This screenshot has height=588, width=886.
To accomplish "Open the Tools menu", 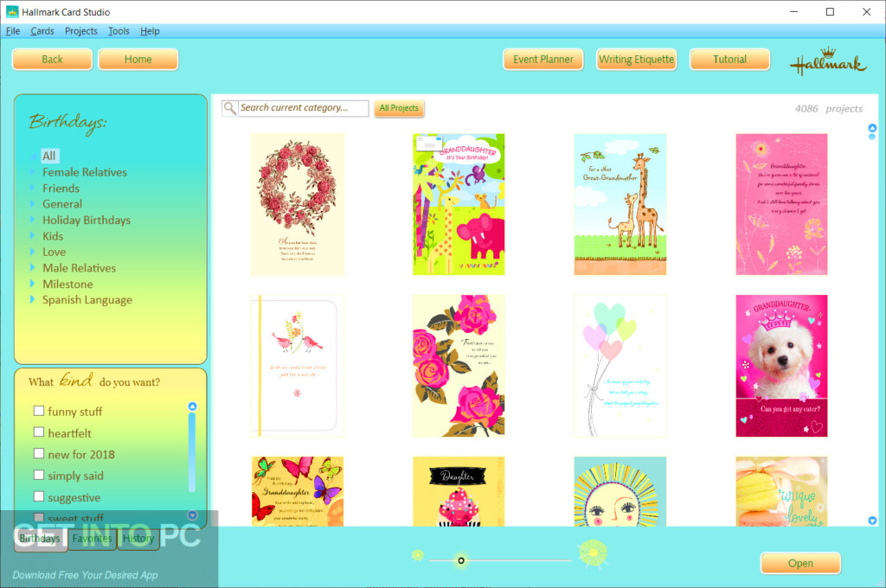I will pyautogui.click(x=119, y=31).
